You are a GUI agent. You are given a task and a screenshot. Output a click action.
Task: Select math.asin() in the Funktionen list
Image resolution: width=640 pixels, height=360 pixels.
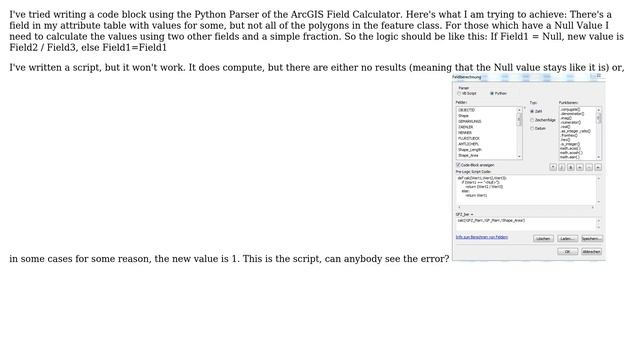click(x=570, y=157)
